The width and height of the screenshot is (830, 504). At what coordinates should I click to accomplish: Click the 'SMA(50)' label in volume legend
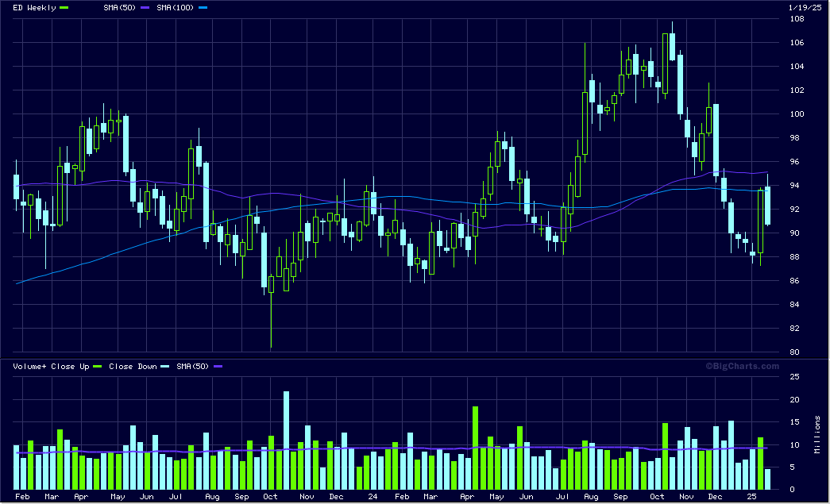tap(193, 367)
